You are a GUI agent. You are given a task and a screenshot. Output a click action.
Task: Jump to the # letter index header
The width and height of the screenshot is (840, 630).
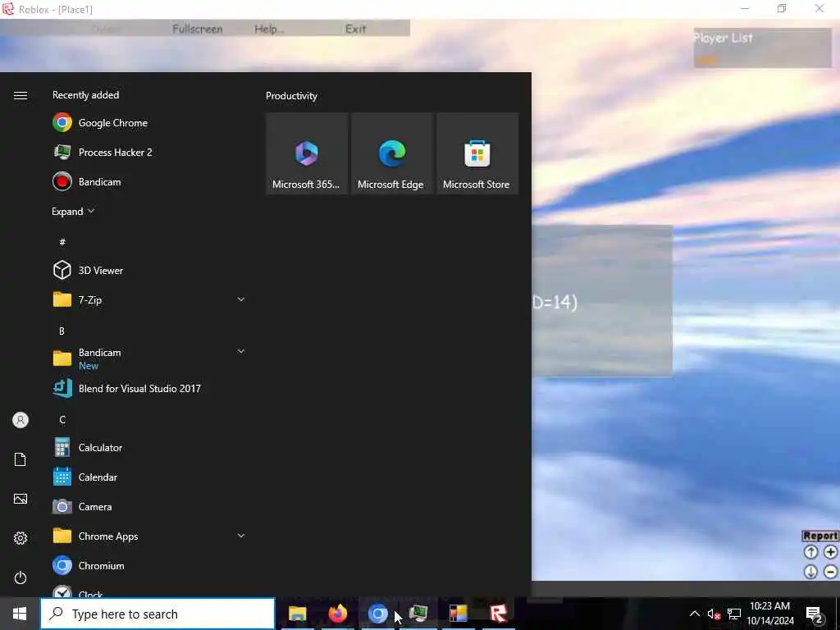62,242
